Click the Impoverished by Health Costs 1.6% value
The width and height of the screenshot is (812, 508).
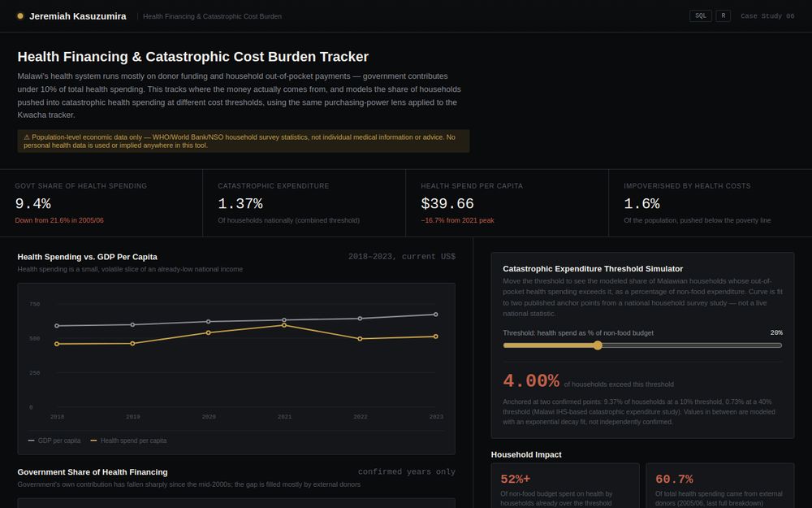tap(641, 204)
